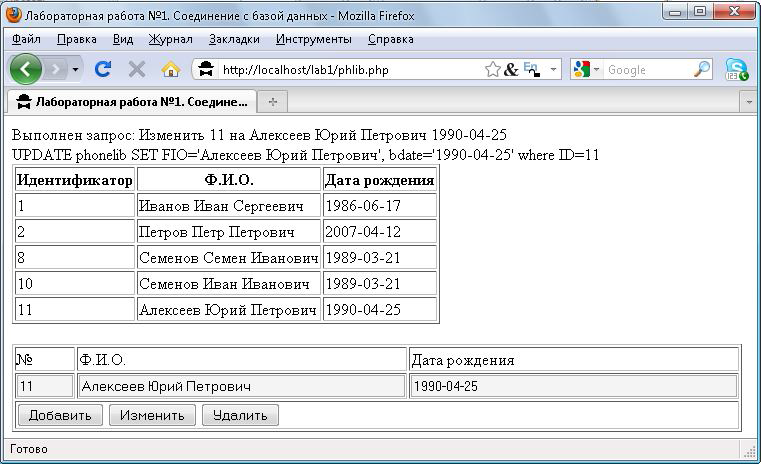Image resolution: width=761 pixels, height=464 pixels.
Task: Click the date cell 1986-06-17
Action: tap(380, 206)
